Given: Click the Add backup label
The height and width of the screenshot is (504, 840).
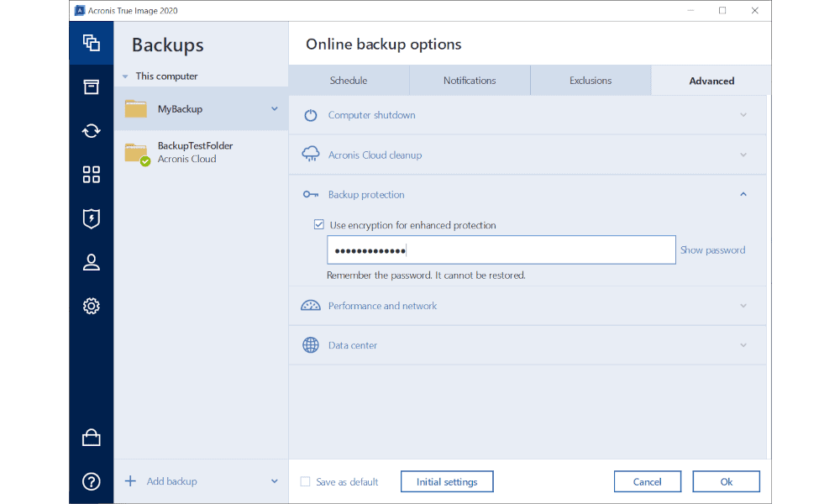Looking at the screenshot, I should (x=172, y=481).
